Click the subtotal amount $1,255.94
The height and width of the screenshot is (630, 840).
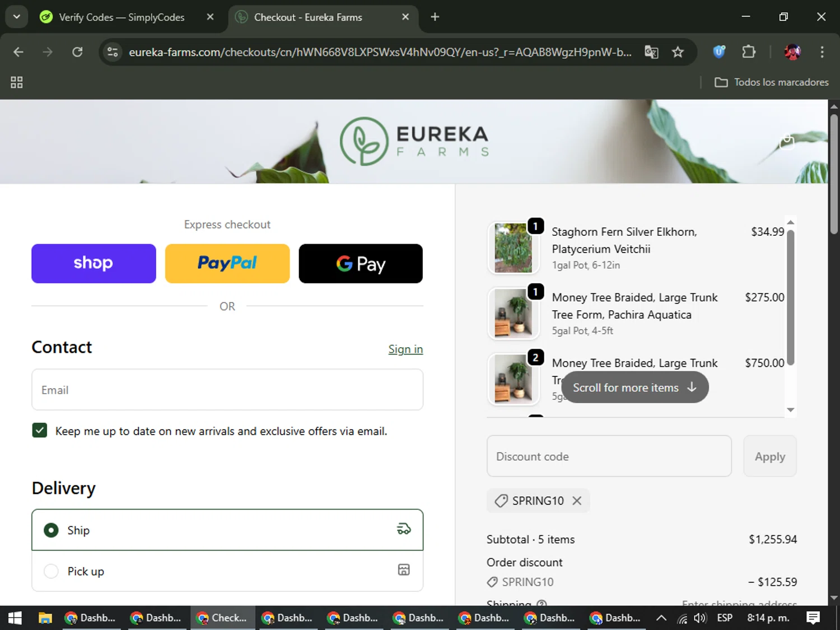pos(773,539)
